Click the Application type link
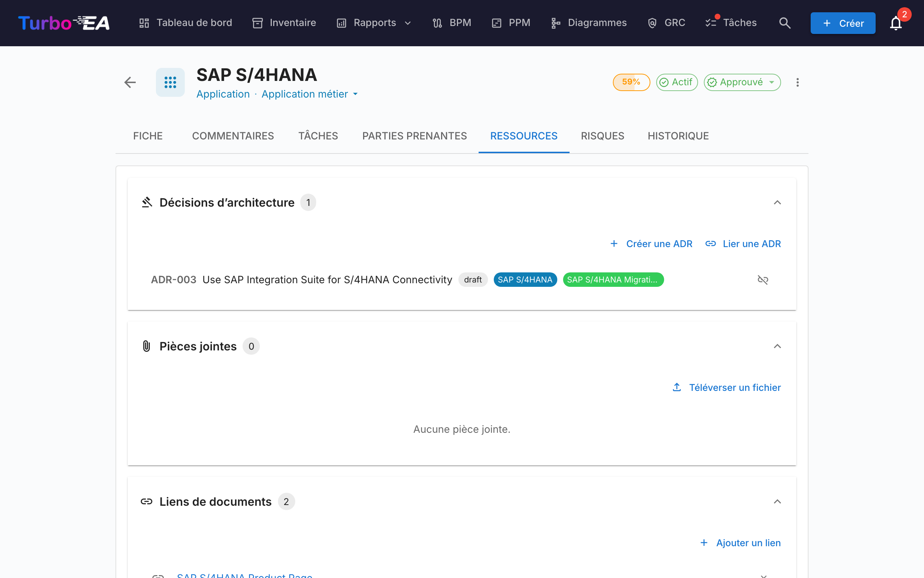 point(223,94)
